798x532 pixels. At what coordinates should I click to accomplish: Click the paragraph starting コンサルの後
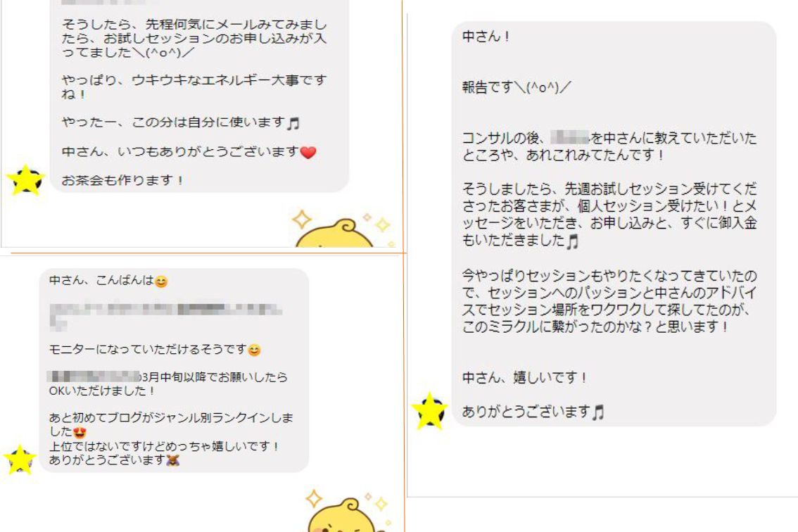tap(609, 146)
